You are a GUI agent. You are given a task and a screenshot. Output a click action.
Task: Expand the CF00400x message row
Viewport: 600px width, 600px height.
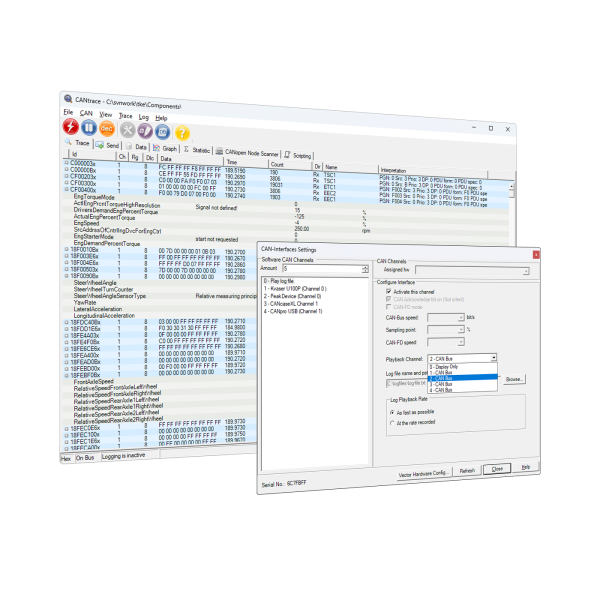(x=67, y=190)
